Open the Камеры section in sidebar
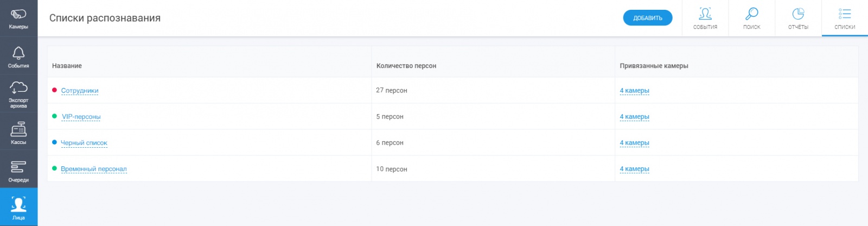 tap(18, 18)
